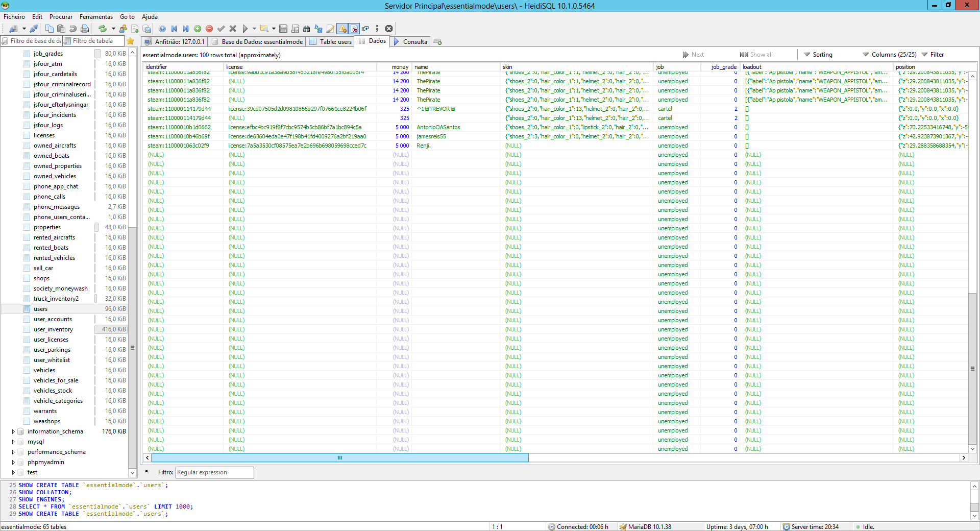The height and width of the screenshot is (531, 980).
Task: Click the disconnect session plug icon
Action: point(34,29)
